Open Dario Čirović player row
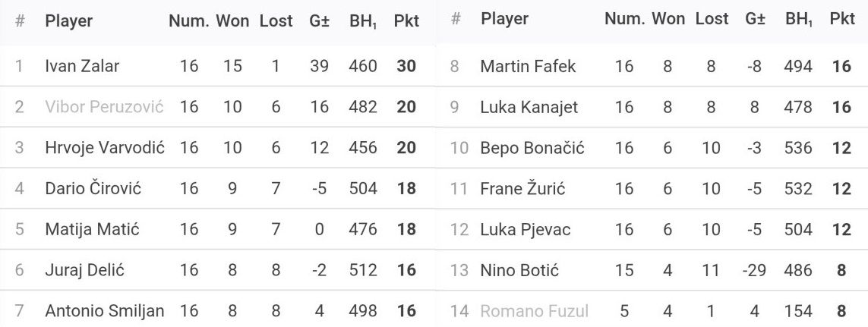The image size is (868, 327). tap(93, 188)
